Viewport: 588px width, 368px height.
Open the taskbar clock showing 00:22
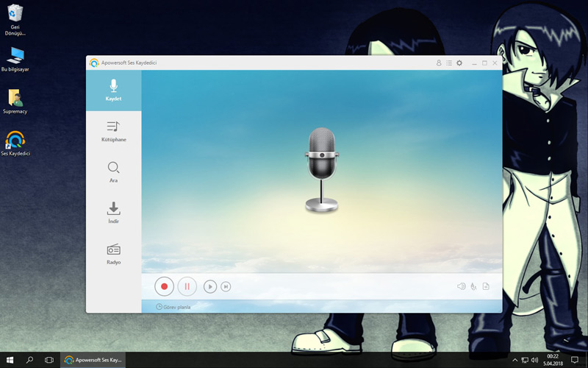coord(553,360)
